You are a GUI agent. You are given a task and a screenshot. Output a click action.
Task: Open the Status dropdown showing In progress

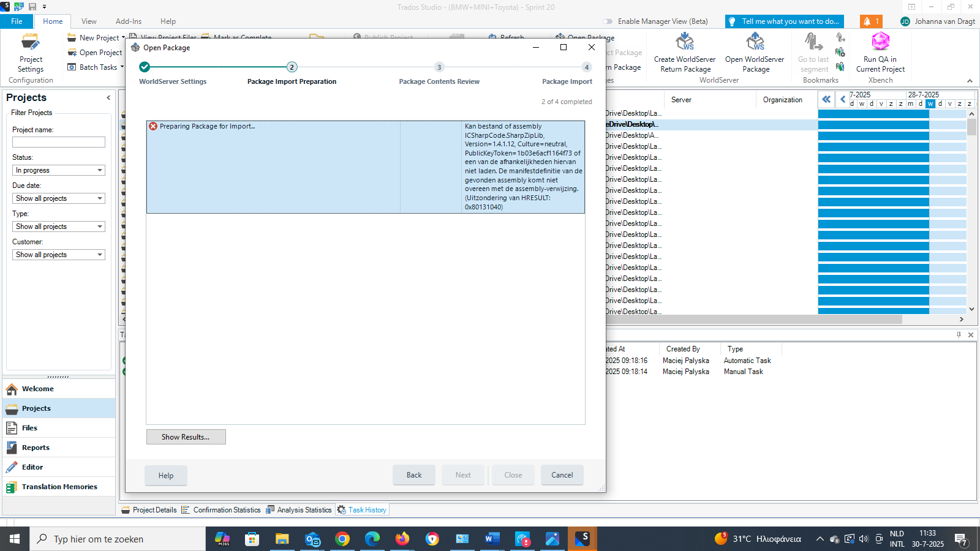[59, 170]
